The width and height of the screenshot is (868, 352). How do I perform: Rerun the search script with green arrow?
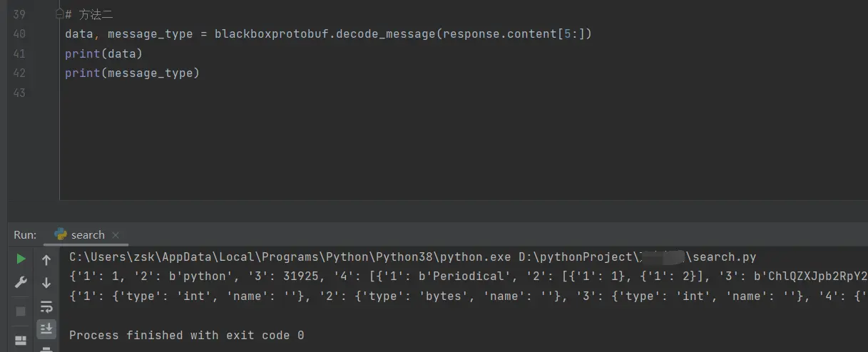(21, 259)
